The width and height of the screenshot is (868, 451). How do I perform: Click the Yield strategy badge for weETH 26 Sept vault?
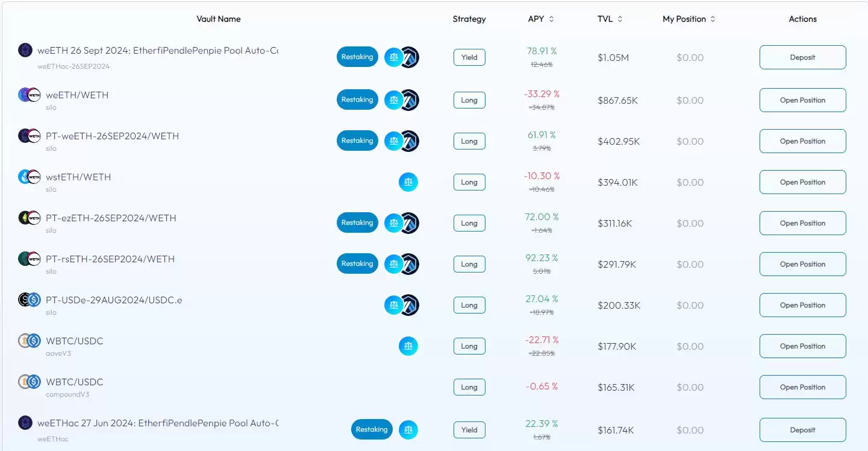tap(469, 57)
